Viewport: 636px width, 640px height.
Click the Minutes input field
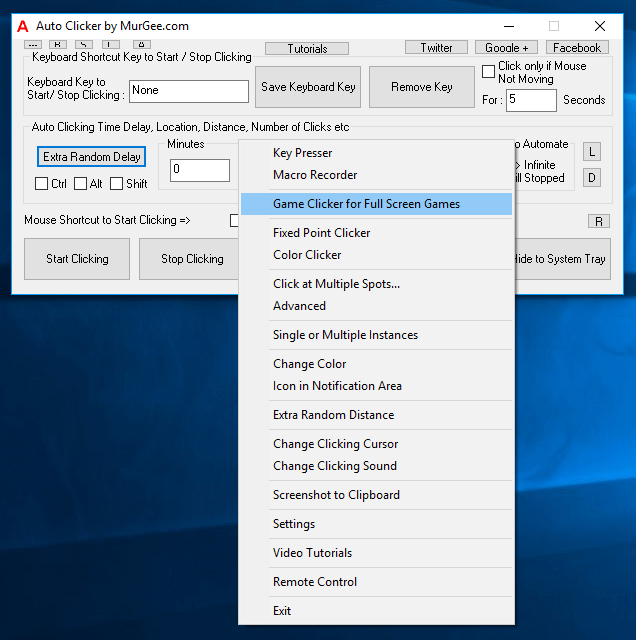point(200,170)
